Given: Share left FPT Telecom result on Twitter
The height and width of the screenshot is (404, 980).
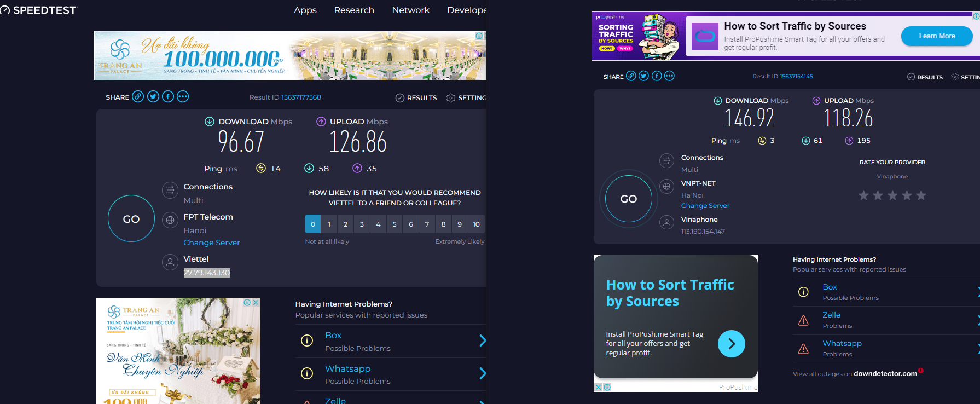Looking at the screenshot, I should pos(153,97).
